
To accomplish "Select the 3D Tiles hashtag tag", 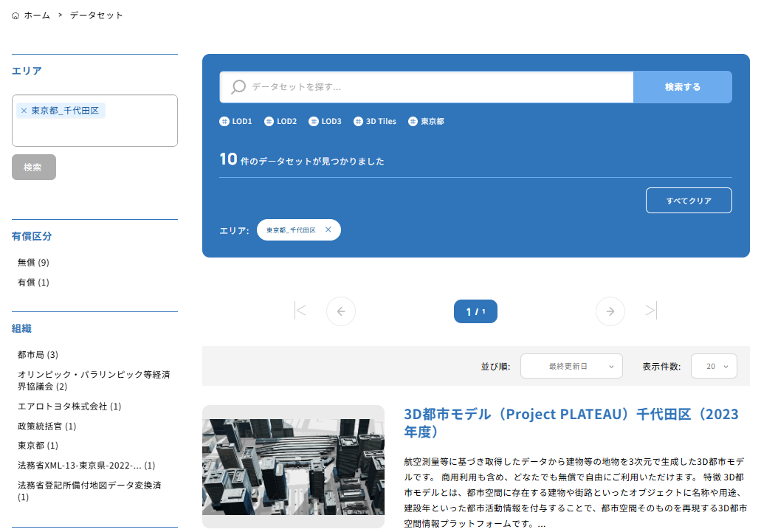I will click(x=375, y=121).
